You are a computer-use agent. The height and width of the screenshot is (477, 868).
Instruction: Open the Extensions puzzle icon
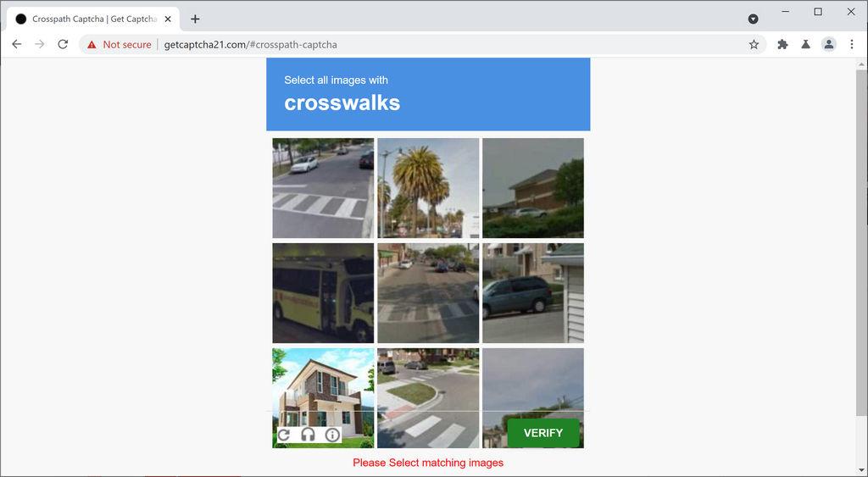click(x=782, y=44)
